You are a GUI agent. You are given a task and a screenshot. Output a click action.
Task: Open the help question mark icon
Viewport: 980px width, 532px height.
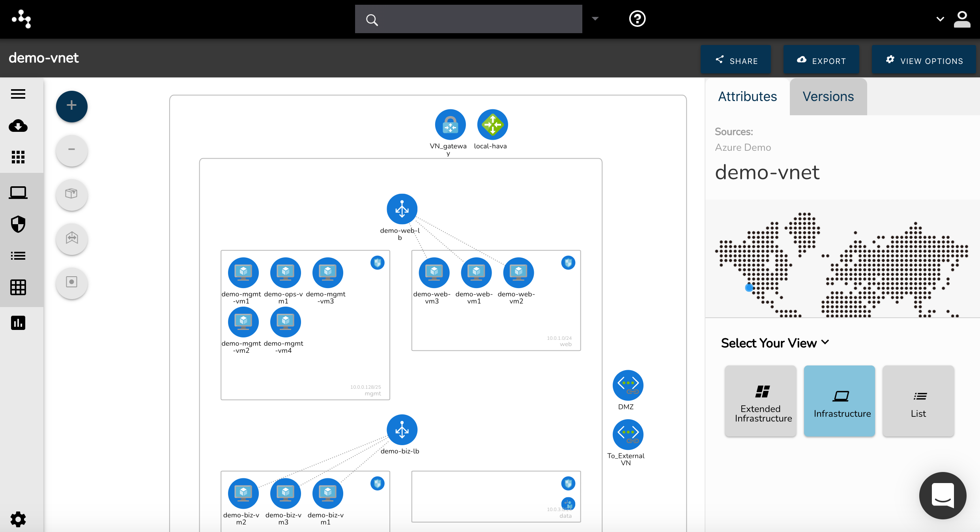[637, 19]
